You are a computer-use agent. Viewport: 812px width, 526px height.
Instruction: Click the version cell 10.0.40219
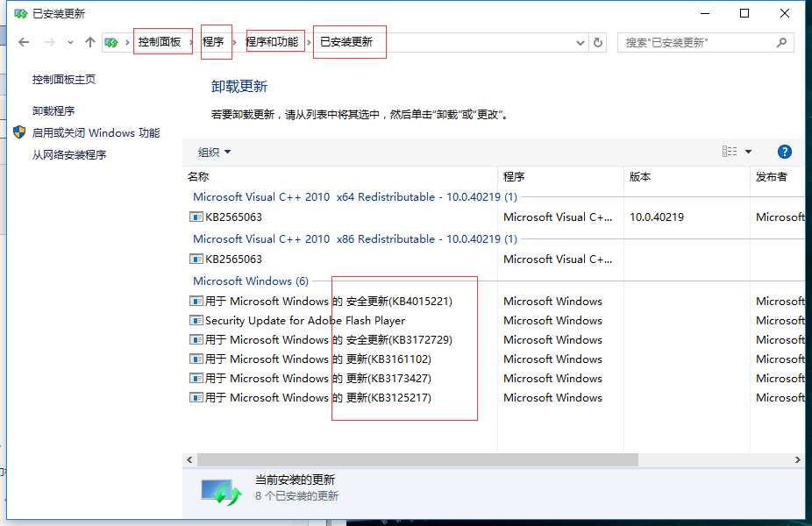(657, 217)
